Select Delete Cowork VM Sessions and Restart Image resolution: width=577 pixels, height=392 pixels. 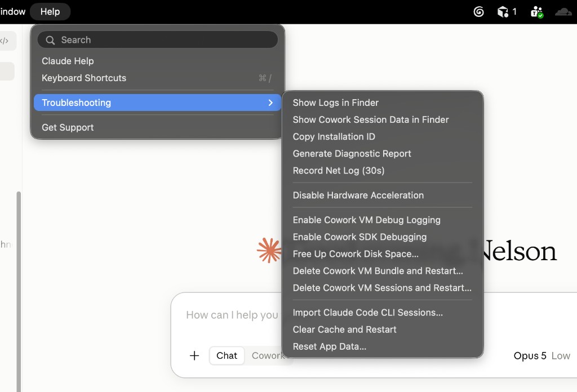tap(383, 288)
